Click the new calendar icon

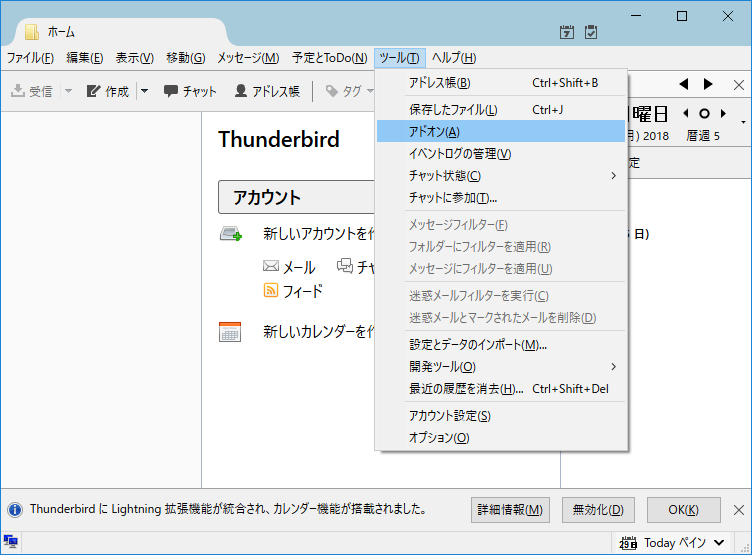tap(230, 331)
